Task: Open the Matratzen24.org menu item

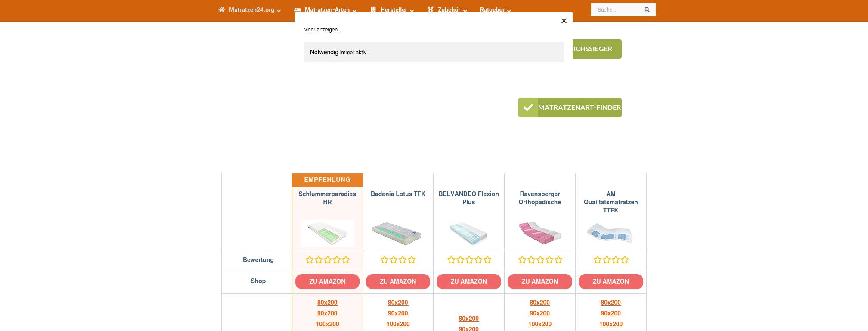Action: [251, 10]
